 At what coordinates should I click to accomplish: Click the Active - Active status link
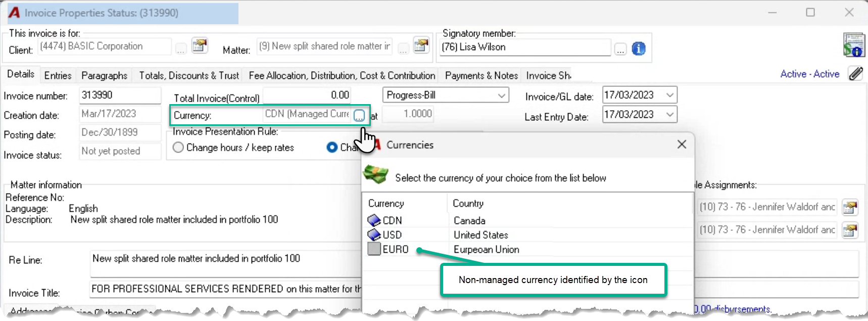tap(809, 74)
